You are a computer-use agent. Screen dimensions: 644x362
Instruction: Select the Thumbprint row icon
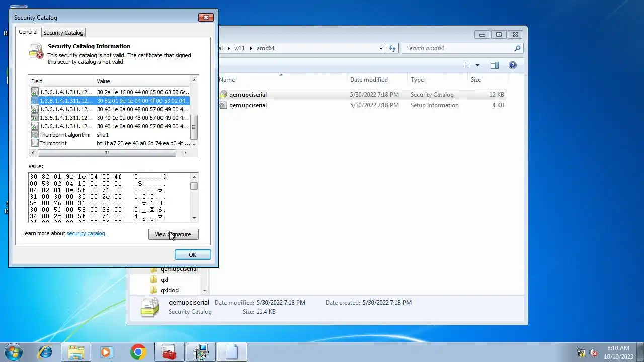coord(34,143)
